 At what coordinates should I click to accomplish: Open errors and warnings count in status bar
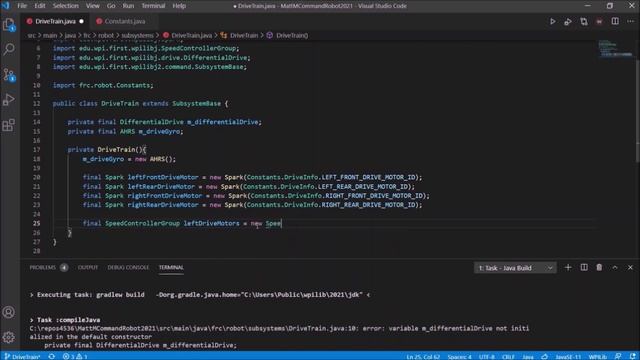[75, 356]
